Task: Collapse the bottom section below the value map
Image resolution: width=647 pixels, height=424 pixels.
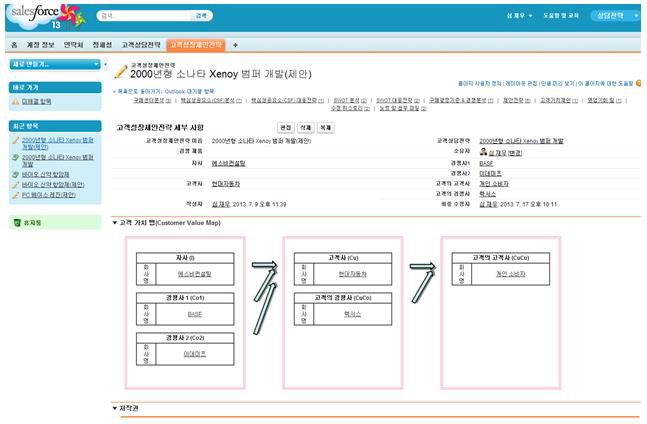Action: (115, 408)
